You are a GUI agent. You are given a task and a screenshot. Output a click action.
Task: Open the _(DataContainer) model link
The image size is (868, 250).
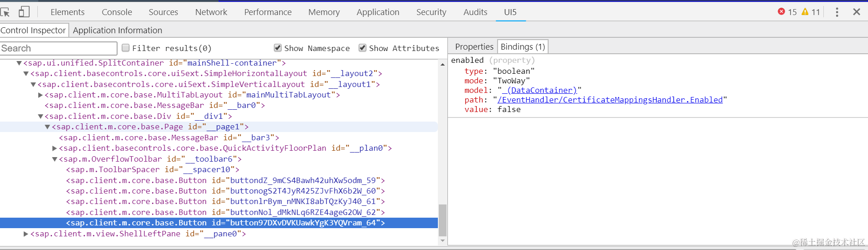click(539, 90)
